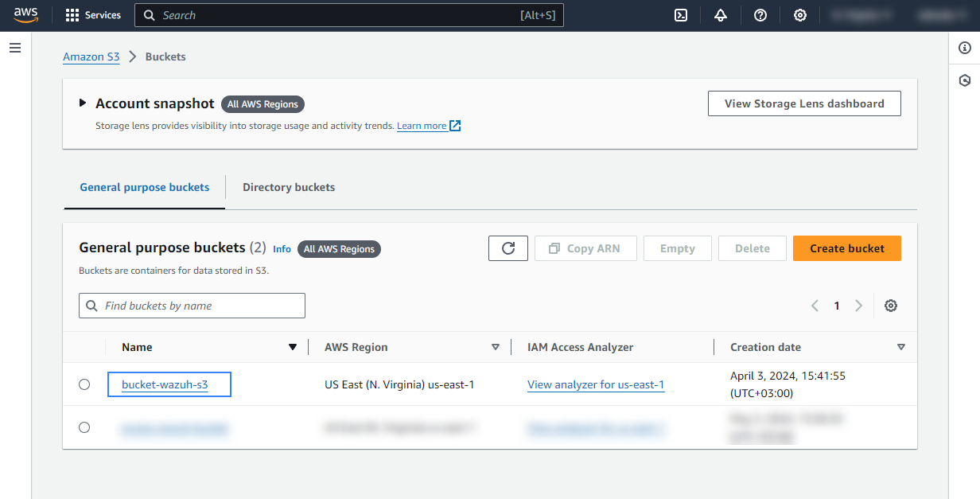Switch to the Directory buckets tab
This screenshot has height=499, width=980.
(289, 188)
